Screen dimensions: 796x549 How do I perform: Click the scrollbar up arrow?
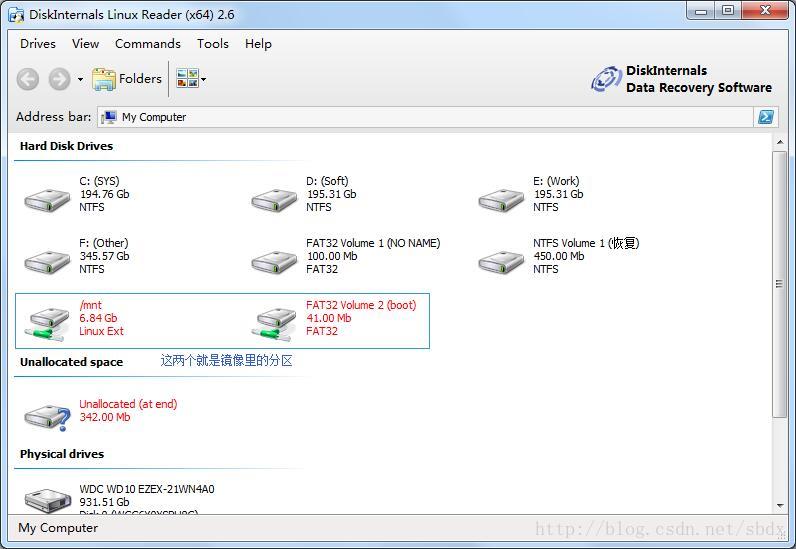[x=780, y=143]
